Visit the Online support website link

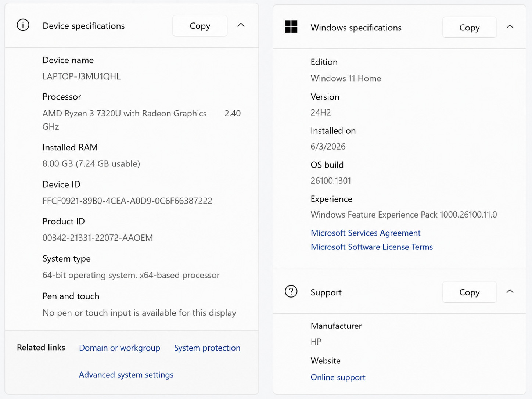[338, 377]
